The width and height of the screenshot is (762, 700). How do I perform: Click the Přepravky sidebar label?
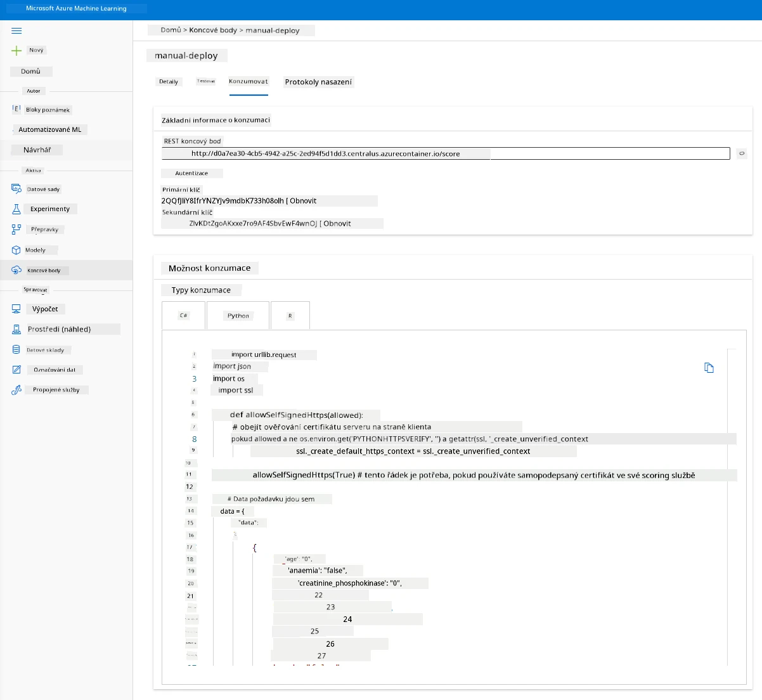point(44,230)
